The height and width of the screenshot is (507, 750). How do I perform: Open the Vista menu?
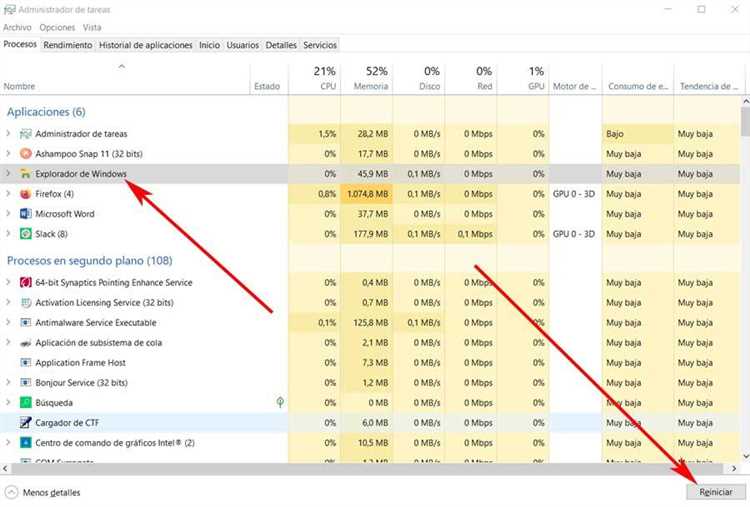[92, 27]
